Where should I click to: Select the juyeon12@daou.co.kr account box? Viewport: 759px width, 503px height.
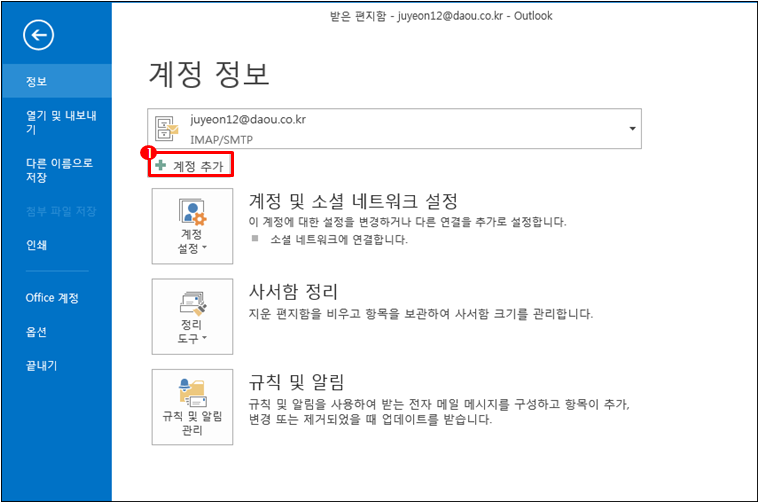(394, 129)
